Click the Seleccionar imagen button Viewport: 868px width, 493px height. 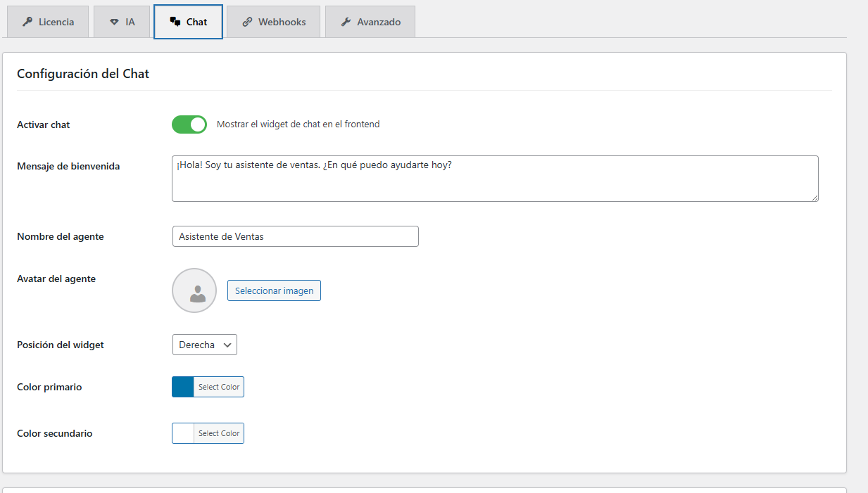[x=274, y=290]
